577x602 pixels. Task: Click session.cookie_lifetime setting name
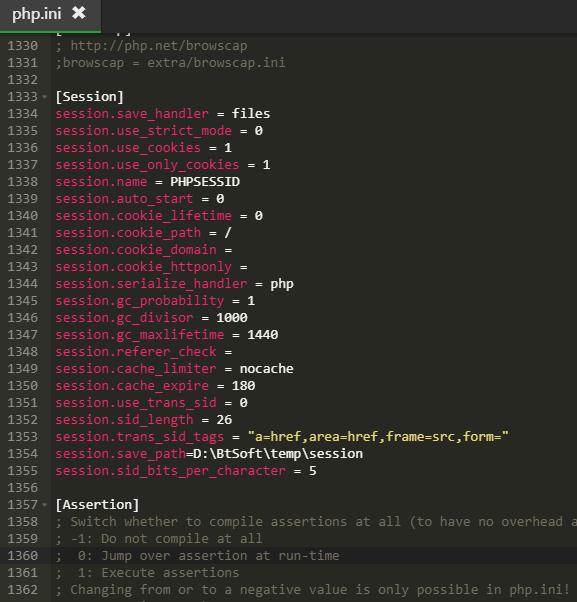click(x=143, y=216)
